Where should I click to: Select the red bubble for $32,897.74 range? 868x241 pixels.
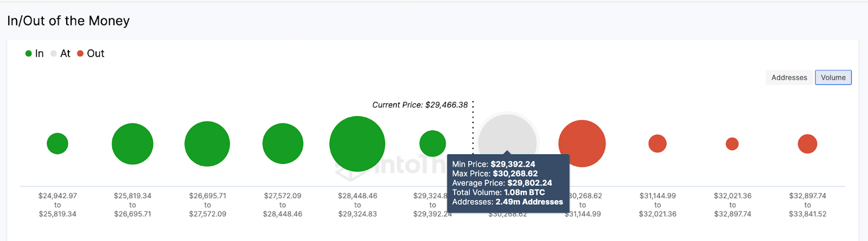(x=807, y=144)
